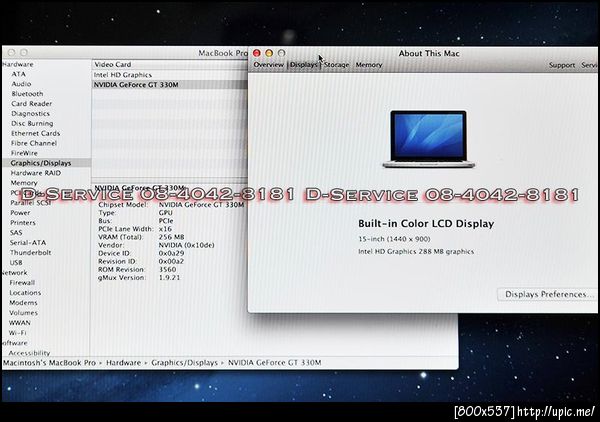Select Graphics/Displays in the sidebar

(46, 163)
